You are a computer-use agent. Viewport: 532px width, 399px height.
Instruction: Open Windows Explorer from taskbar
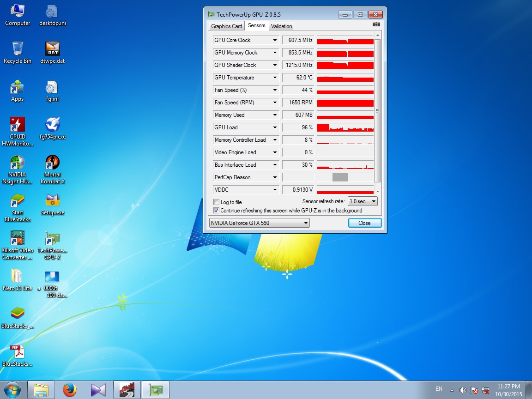click(x=41, y=389)
